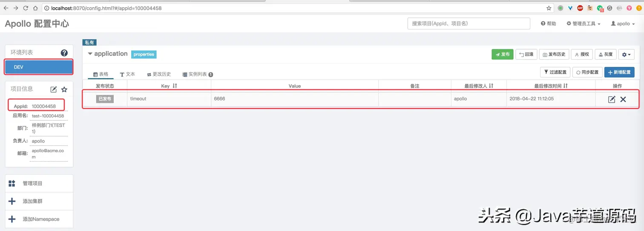Screen dimensions: 644x231
Task: Click 已发布 status badge
Action: (105, 99)
